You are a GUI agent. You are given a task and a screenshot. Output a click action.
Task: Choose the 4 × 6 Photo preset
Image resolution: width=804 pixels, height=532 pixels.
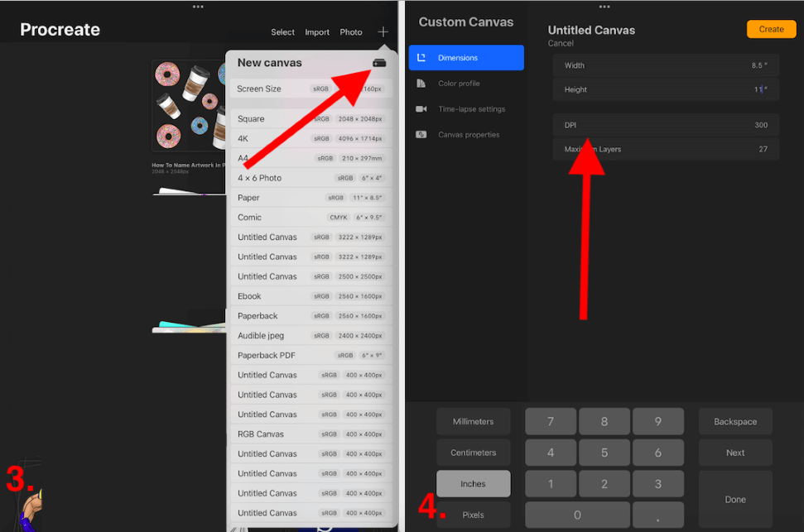pyautogui.click(x=311, y=178)
